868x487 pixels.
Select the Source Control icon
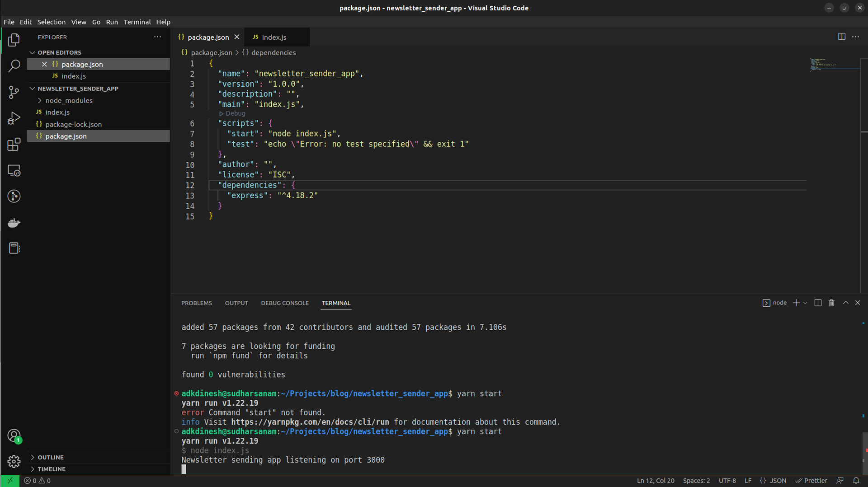pyautogui.click(x=14, y=92)
